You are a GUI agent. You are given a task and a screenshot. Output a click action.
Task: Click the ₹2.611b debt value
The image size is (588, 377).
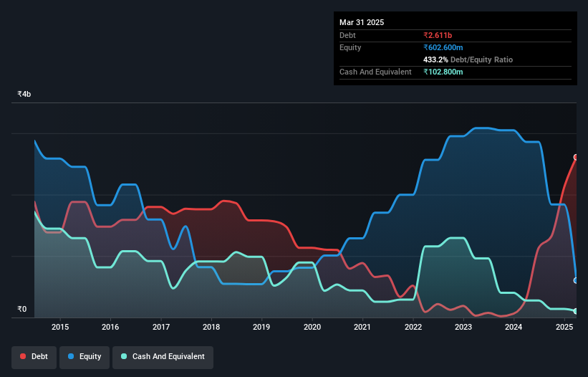tap(438, 35)
